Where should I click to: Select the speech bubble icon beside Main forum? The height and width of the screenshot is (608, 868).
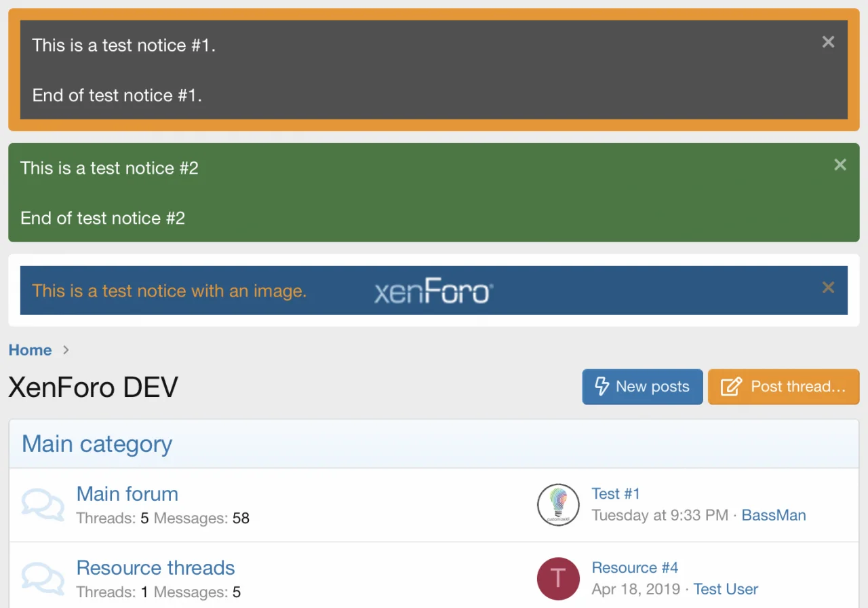click(42, 504)
